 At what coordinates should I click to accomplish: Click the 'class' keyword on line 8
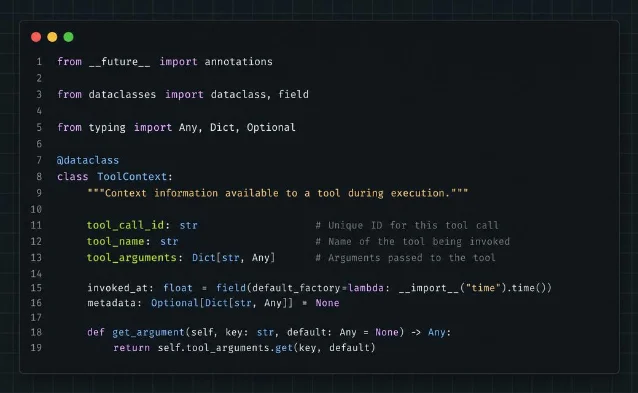(72, 177)
